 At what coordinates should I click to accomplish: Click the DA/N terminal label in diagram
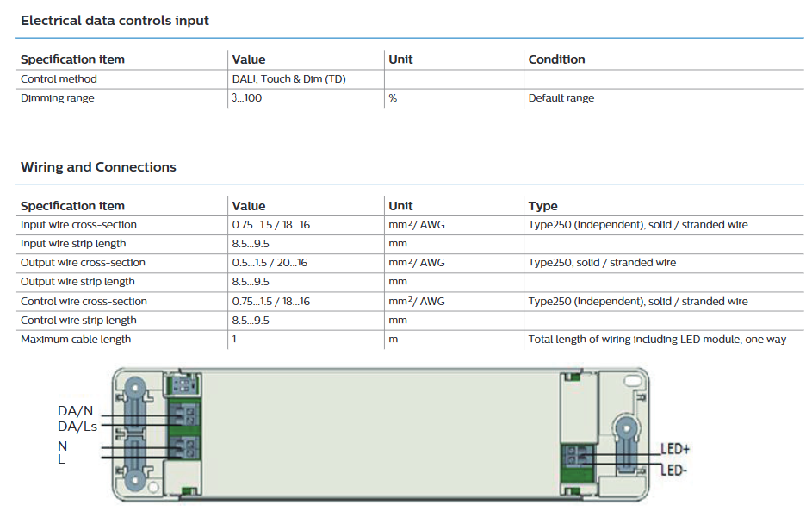click(x=75, y=411)
